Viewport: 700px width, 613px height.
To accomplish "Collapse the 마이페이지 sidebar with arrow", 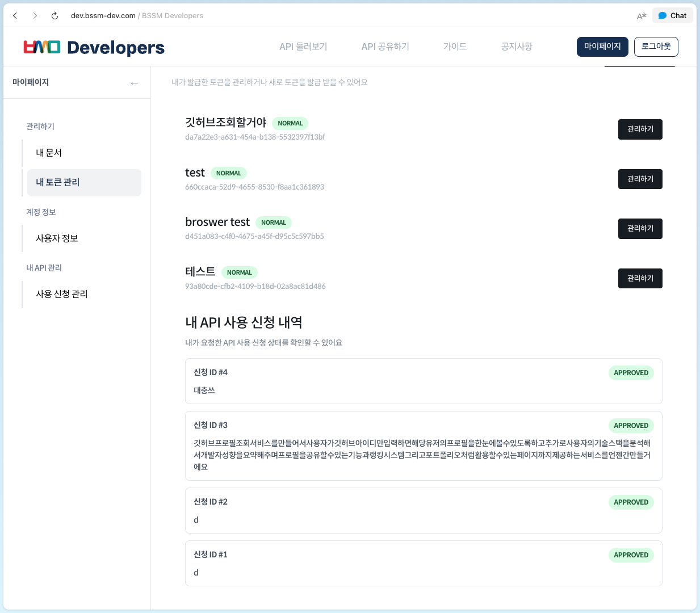I will [134, 83].
